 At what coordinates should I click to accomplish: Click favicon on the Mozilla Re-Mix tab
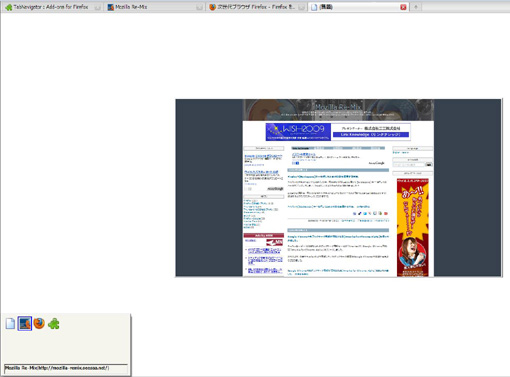(111, 7)
